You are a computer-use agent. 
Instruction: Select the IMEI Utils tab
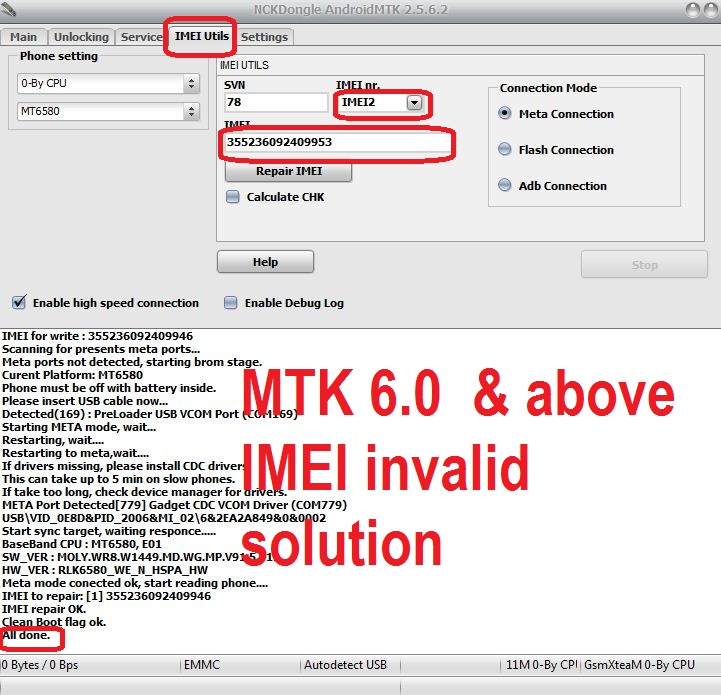(201, 36)
